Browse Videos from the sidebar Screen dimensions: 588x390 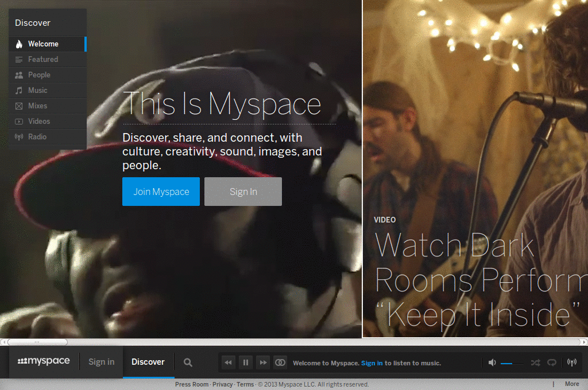tap(48, 122)
